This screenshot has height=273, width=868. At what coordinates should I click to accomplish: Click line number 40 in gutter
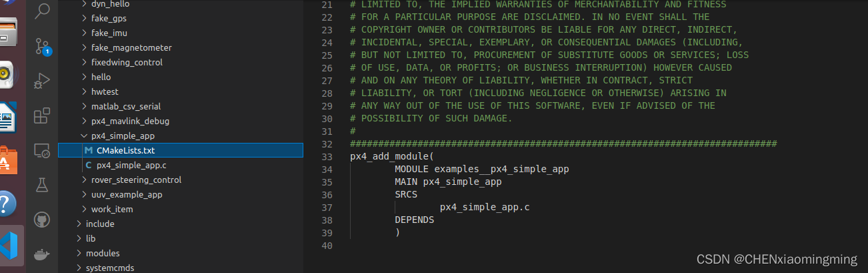326,246
